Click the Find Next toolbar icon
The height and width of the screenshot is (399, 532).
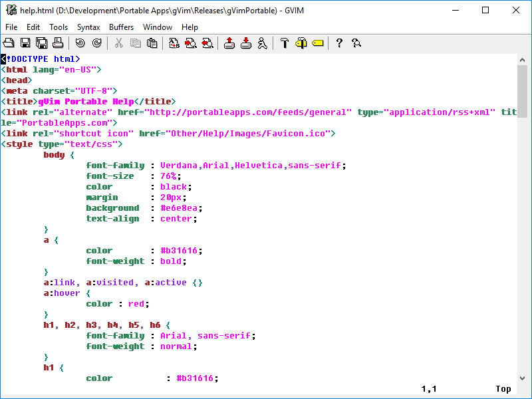(191, 43)
